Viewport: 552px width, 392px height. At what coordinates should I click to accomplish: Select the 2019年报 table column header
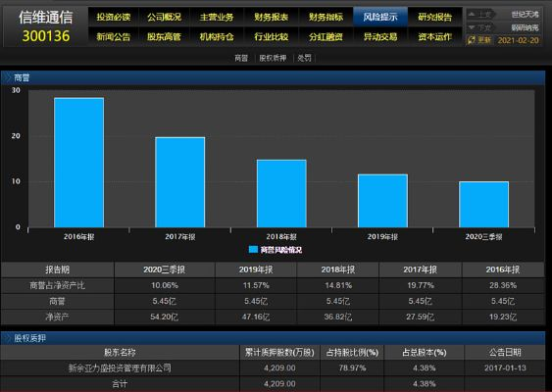[256, 269]
